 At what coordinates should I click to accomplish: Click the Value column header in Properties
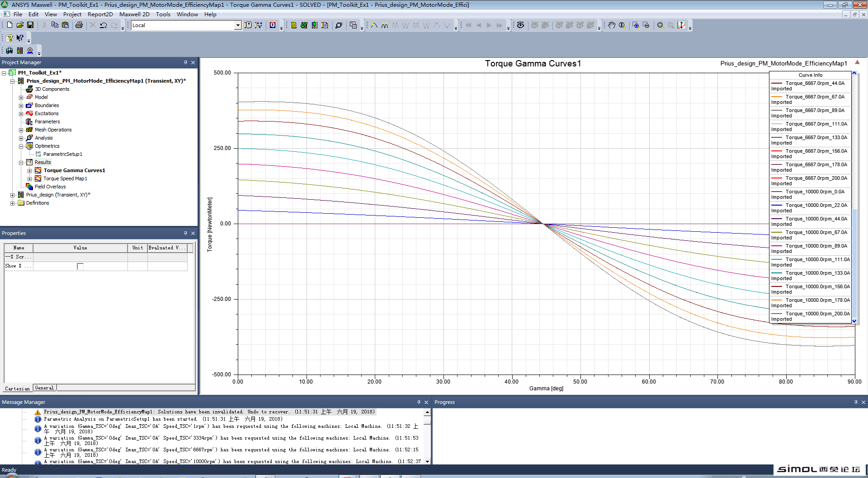tap(80, 248)
